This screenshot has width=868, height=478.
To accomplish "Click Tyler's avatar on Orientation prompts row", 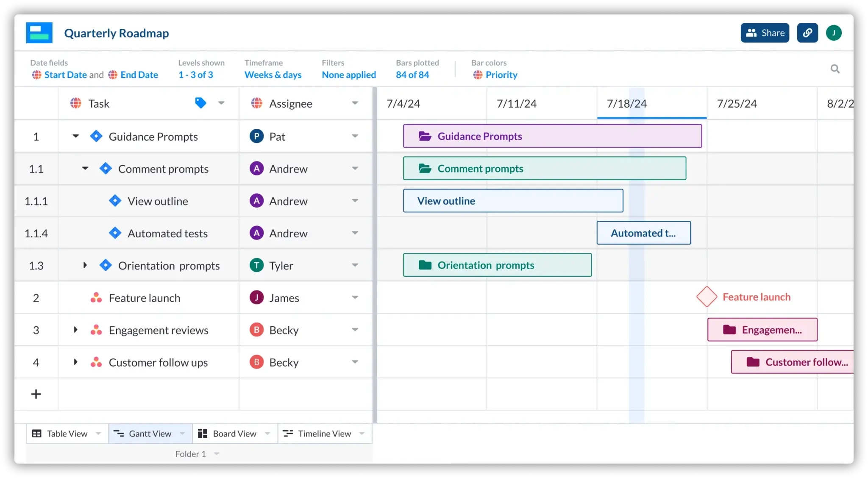I will (256, 265).
